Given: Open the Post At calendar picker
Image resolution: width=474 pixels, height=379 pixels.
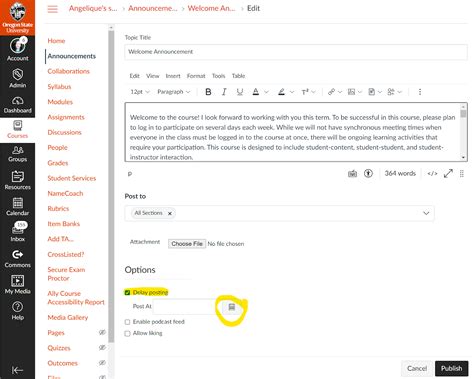Looking at the screenshot, I should click(232, 307).
